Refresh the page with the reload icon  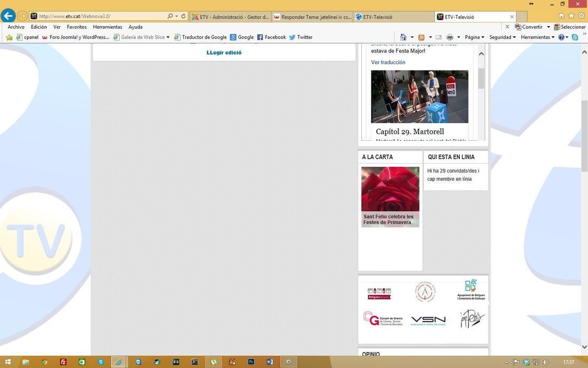(x=183, y=16)
